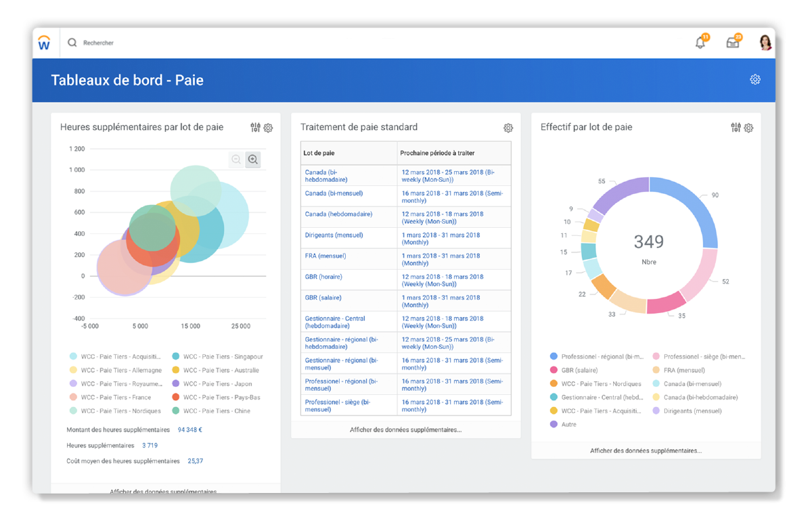Open the inbox tray icon showing 23 items
The image size is (812, 518).
[733, 42]
